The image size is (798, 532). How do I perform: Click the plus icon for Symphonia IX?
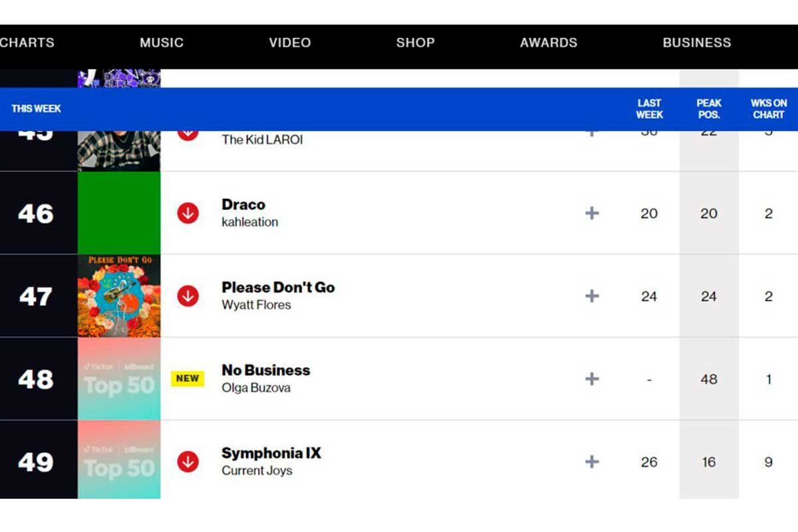point(591,461)
